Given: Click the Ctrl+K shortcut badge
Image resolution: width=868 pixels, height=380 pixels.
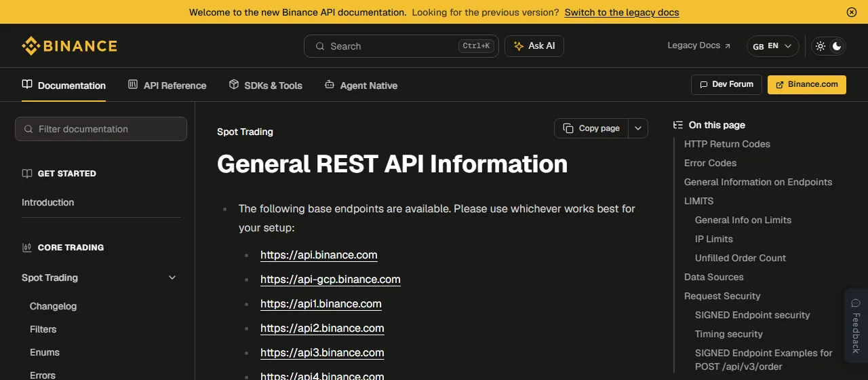Looking at the screenshot, I should pos(475,46).
